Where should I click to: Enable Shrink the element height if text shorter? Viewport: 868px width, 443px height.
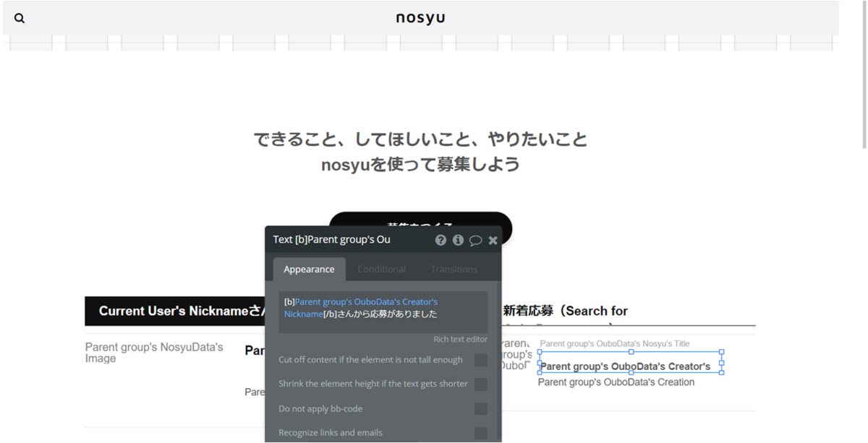(480, 384)
